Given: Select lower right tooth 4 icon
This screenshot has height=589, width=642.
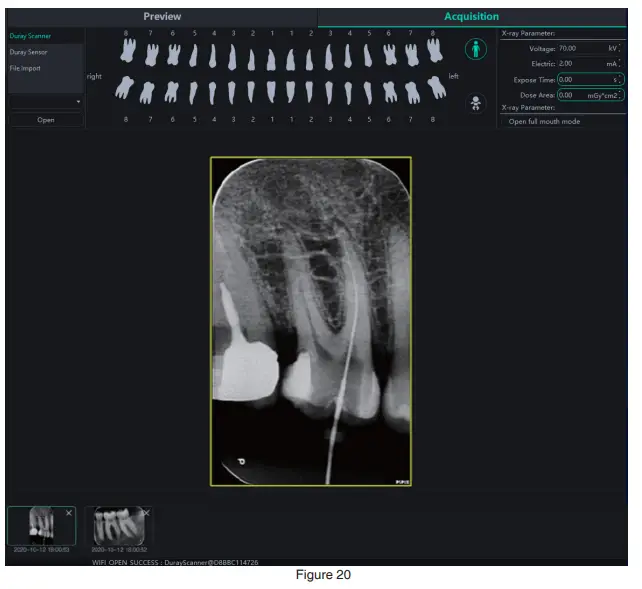Looking at the screenshot, I should pyautogui.click(x=212, y=93).
